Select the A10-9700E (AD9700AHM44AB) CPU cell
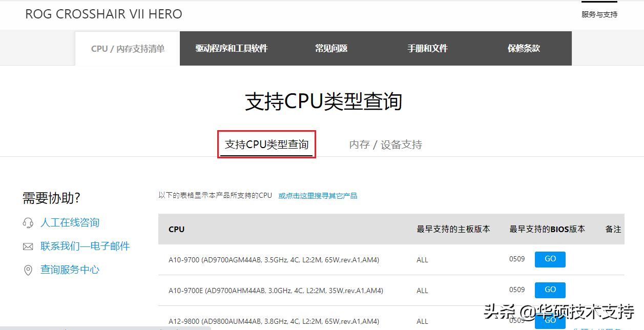The width and height of the screenshot is (644, 330). tap(276, 291)
